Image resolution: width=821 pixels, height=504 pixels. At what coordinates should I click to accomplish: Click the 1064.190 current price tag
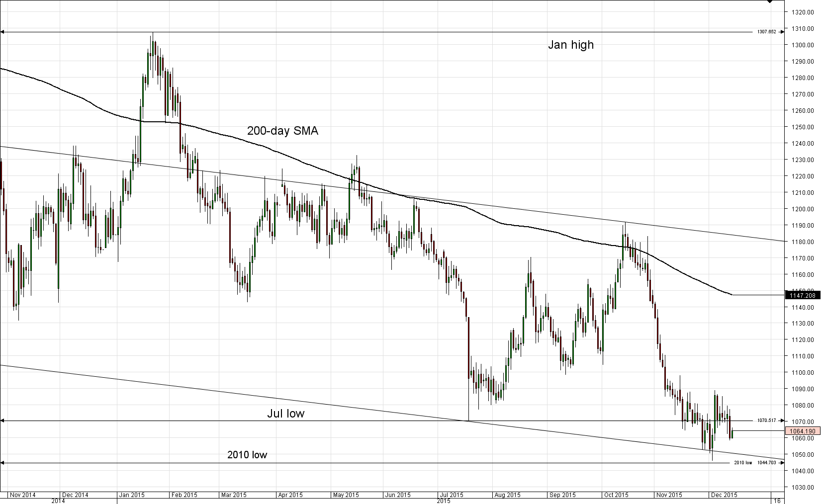[802, 431]
